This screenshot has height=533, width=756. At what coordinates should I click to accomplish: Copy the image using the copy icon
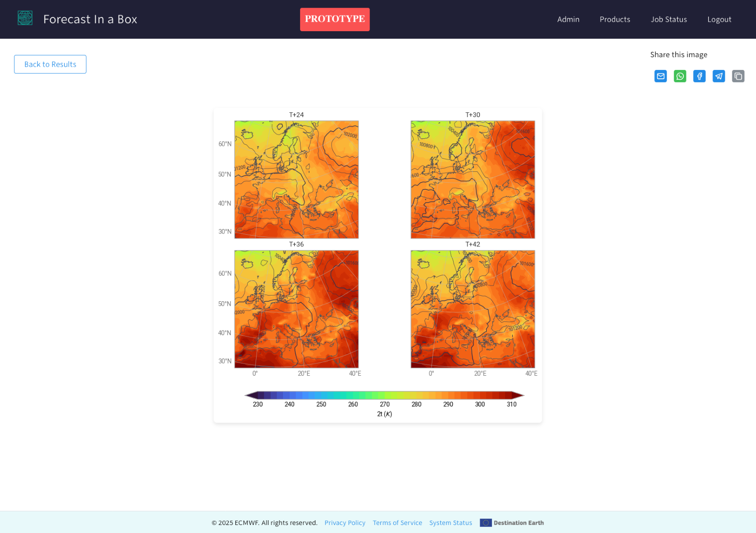click(738, 76)
